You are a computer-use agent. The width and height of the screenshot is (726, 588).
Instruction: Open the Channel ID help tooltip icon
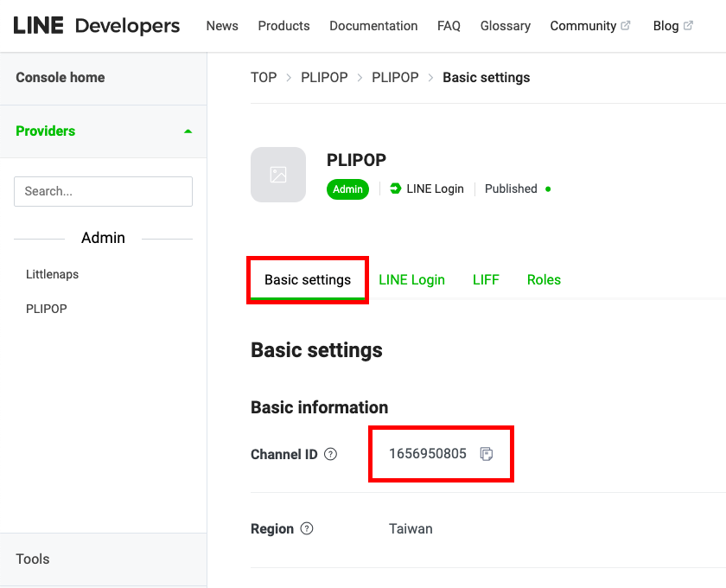click(330, 454)
